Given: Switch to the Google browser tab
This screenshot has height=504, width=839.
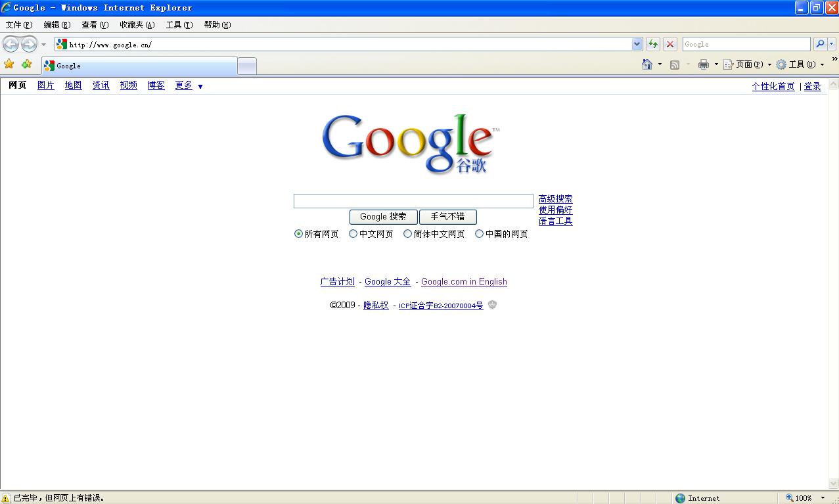Looking at the screenshot, I should pyautogui.click(x=139, y=66).
